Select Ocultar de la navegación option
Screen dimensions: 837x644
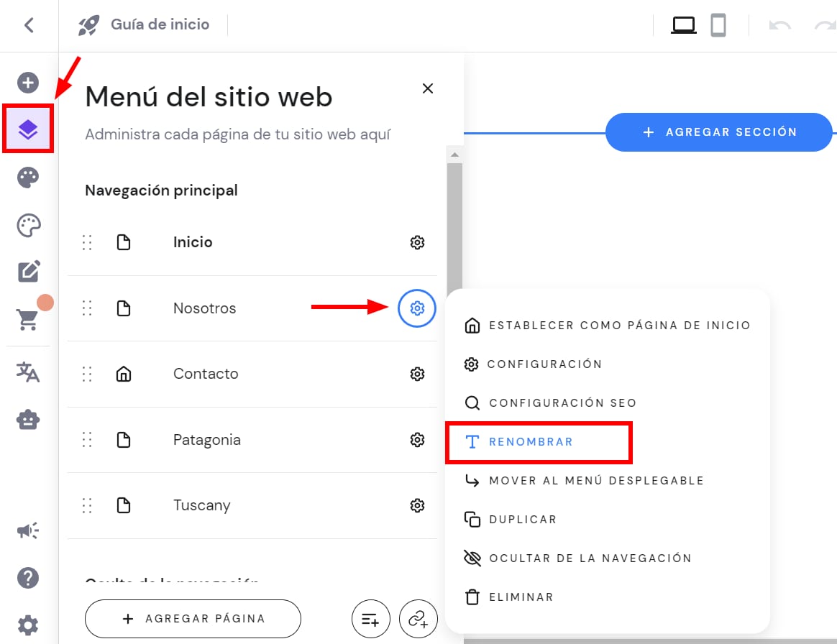tap(590, 558)
